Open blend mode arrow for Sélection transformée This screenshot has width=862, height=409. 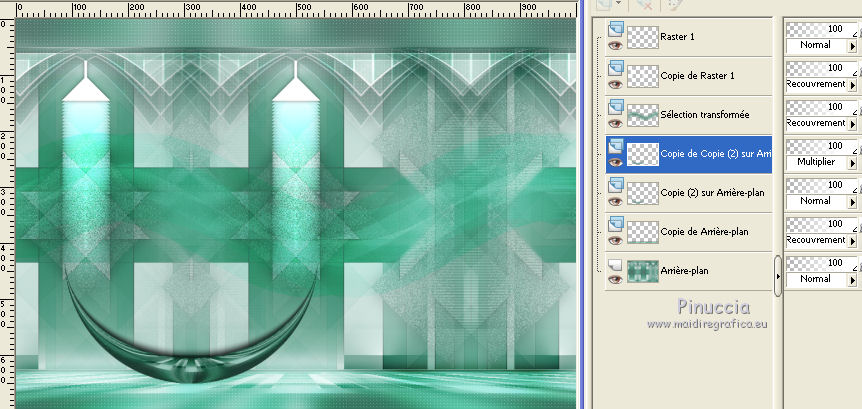coord(853,124)
